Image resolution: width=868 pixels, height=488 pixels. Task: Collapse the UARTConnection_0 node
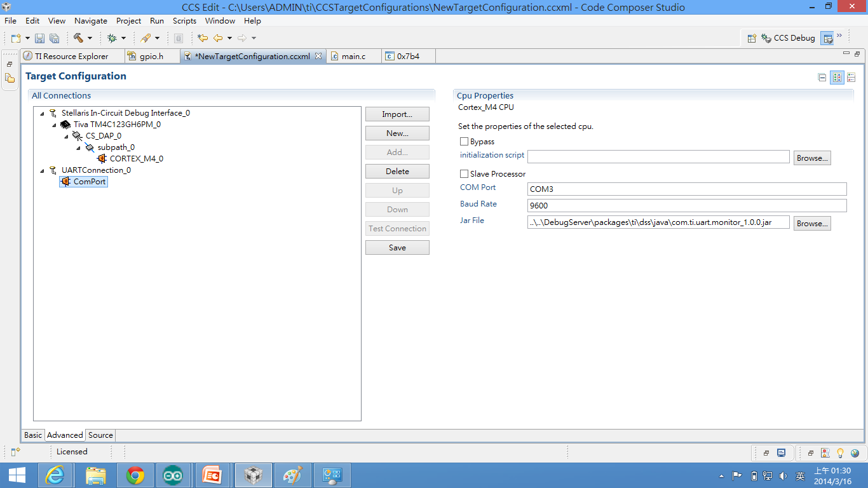coord(42,171)
